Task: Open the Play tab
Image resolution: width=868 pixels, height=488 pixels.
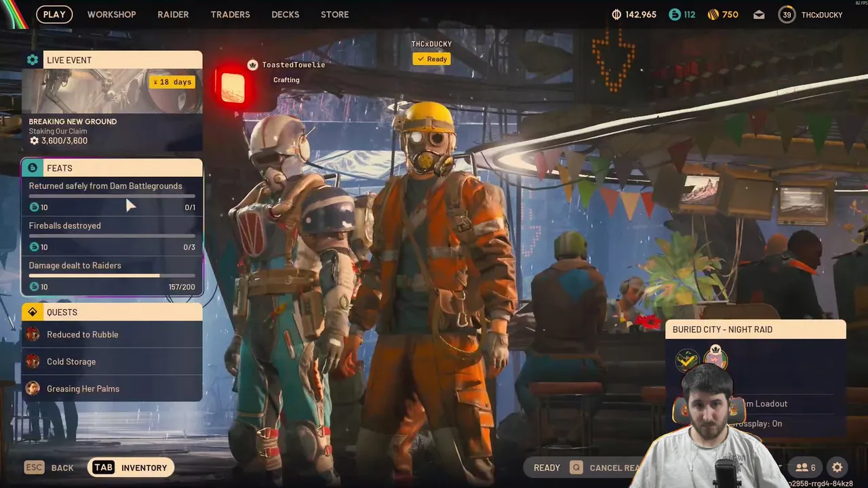Action: pos(54,14)
